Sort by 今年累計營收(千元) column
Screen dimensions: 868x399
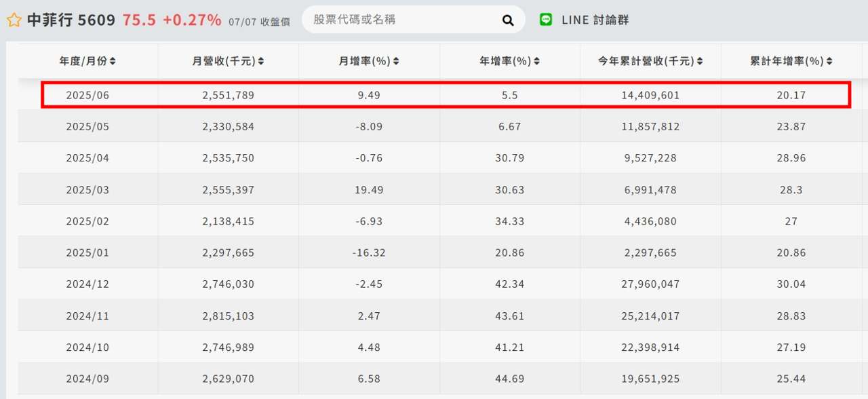click(x=650, y=61)
